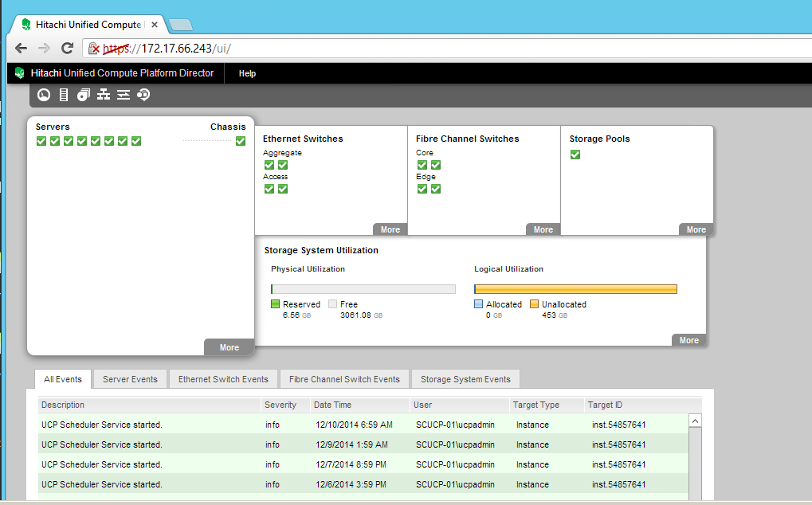
Task: Open the network topology icon in the toolbar
Action: (x=104, y=95)
